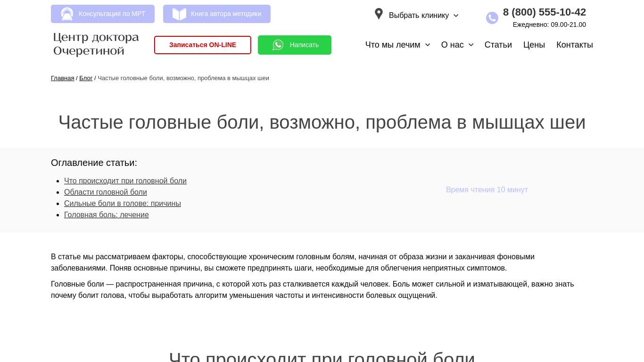644x362 pixels.
Task: Click the Написать text on the green button
Action: coord(304,45)
